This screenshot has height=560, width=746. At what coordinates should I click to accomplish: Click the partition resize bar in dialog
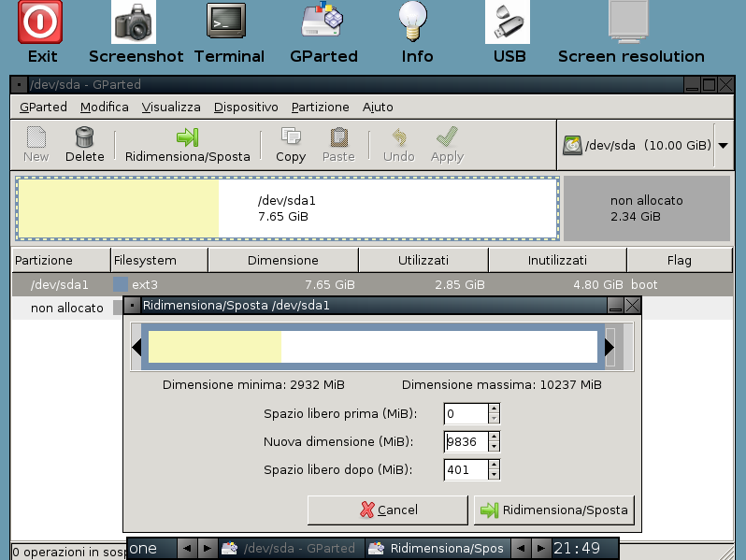point(373,347)
